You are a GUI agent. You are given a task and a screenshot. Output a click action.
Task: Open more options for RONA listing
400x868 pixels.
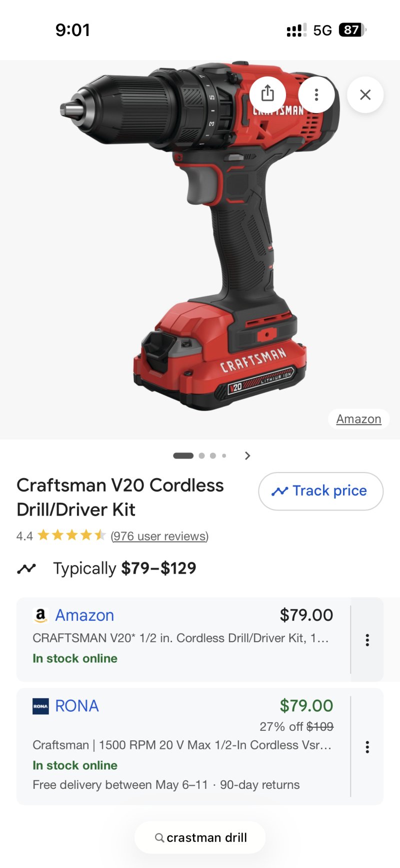tap(367, 747)
